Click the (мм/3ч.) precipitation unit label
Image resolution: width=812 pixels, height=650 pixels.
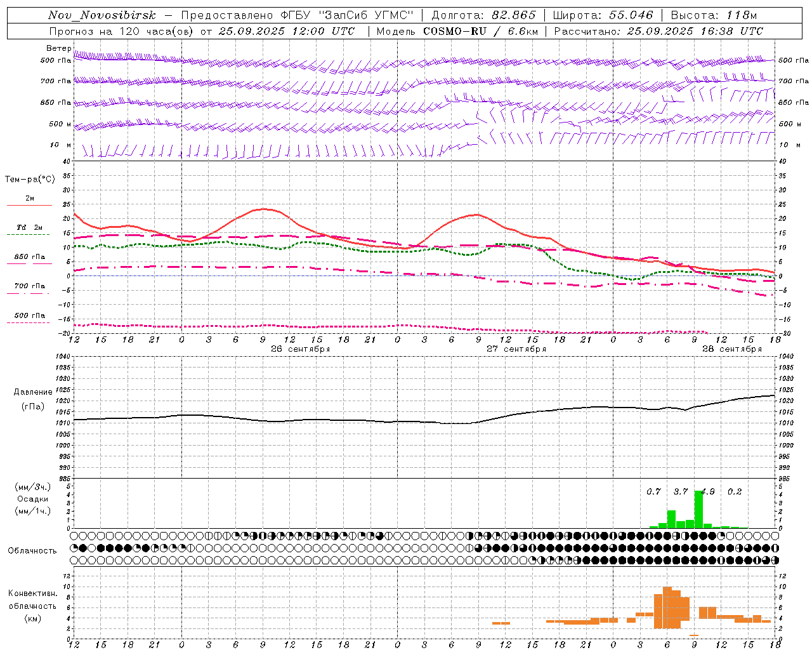click(x=32, y=487)
